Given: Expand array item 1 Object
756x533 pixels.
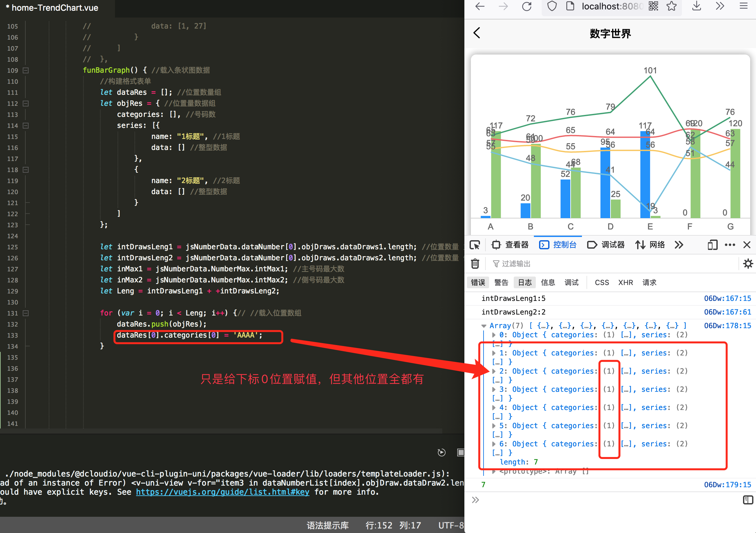Looking at the screenshot, I should pos(494,353).
